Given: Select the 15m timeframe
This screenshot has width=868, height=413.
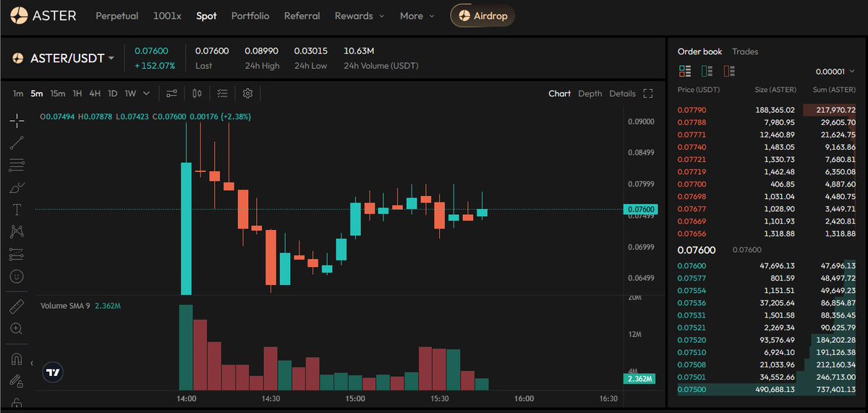Looking at the screenshot, I should (x=58, y=93).
